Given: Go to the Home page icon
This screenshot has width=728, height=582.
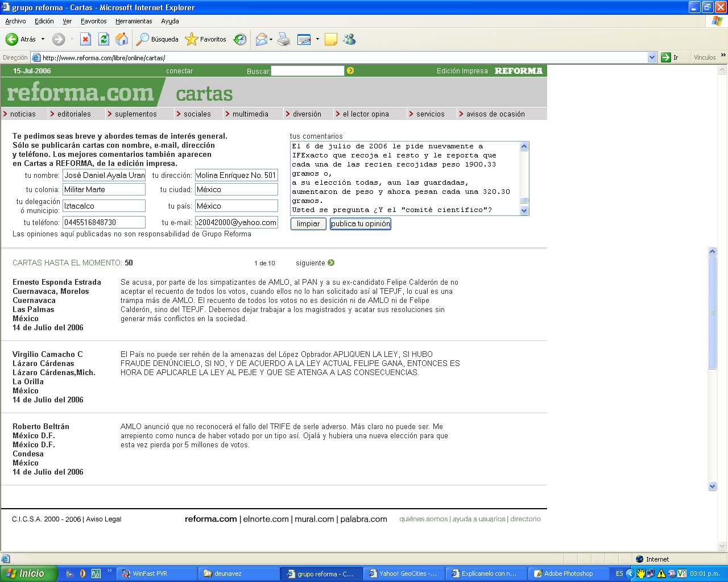Looking at the screenshot, I should tap(122, 39).
